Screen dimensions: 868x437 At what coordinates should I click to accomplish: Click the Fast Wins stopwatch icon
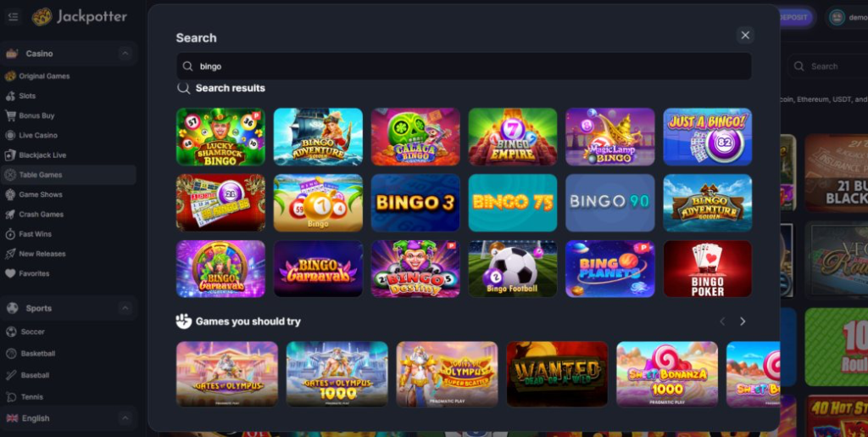[x=10, y=234]
